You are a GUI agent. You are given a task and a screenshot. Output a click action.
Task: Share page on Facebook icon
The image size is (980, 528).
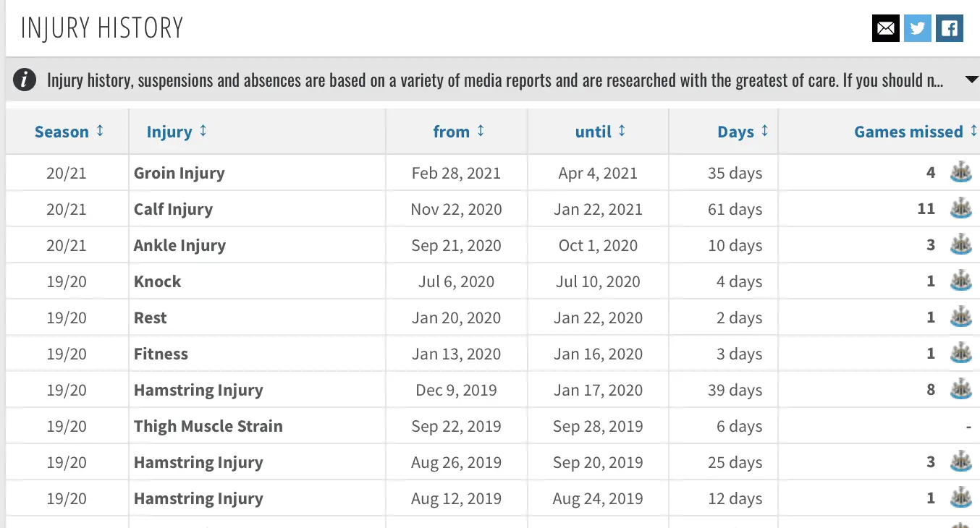click(x=950, y=28)
